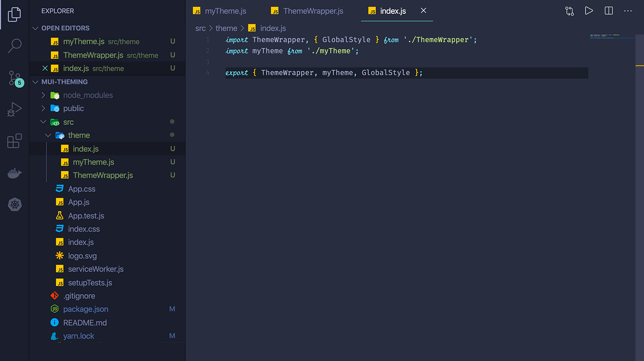Image resolution: width=644 pixels, height=361 pixels.
Task: Open the Search view
Action: (x=15, y=46)
